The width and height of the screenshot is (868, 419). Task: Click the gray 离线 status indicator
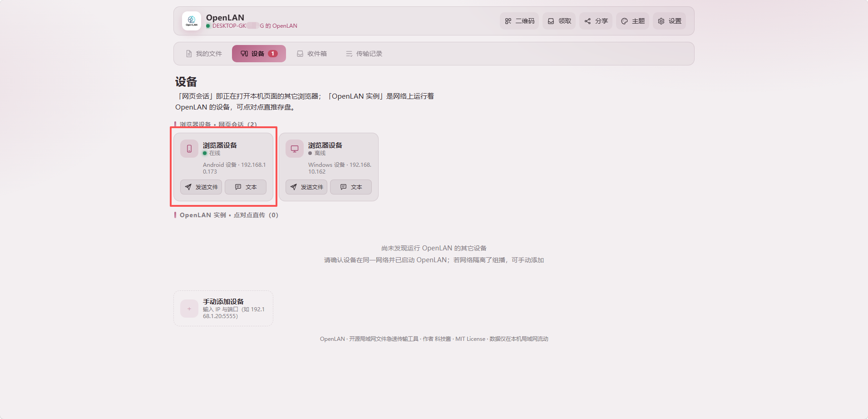click(310, 153)
